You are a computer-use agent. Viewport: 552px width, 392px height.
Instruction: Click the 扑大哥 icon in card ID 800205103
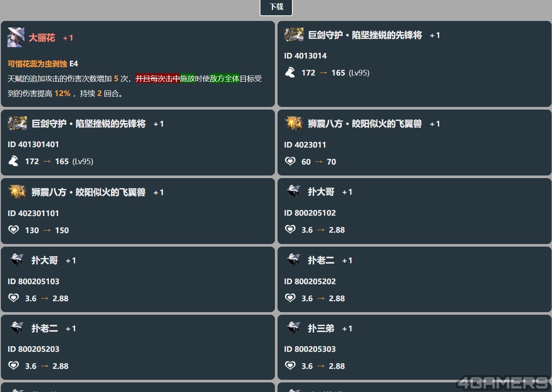pos(17,260)
